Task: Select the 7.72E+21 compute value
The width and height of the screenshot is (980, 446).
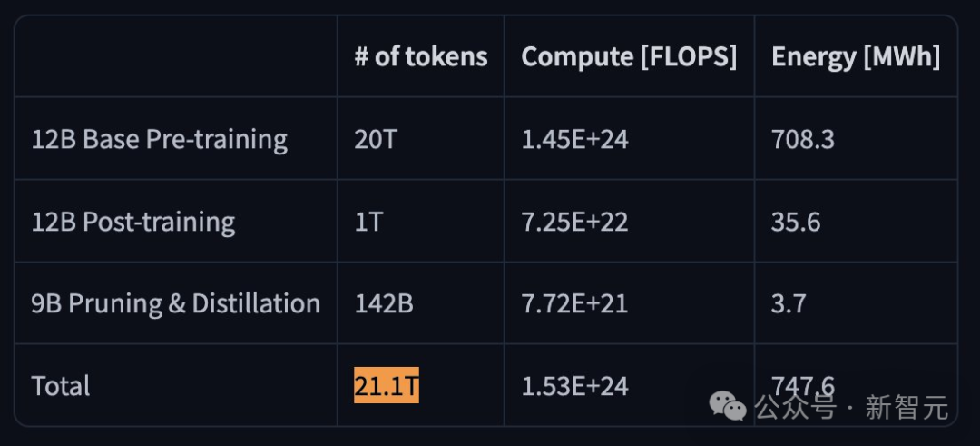Action: tap(574, 303)
